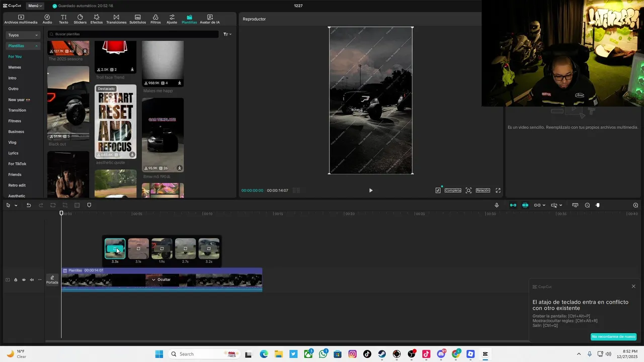Click the Relación aspect ratio button
Screen dimensions: 644x362
(483, 191)
